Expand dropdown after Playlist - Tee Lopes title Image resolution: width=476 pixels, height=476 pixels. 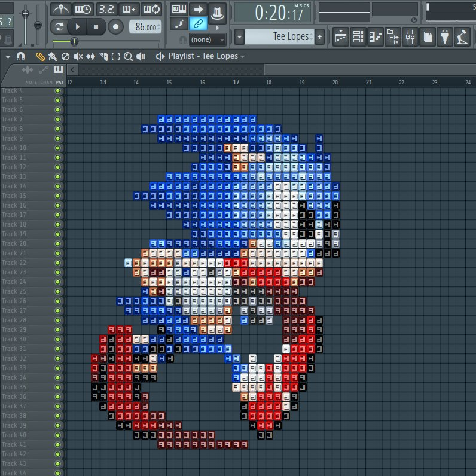242,56
